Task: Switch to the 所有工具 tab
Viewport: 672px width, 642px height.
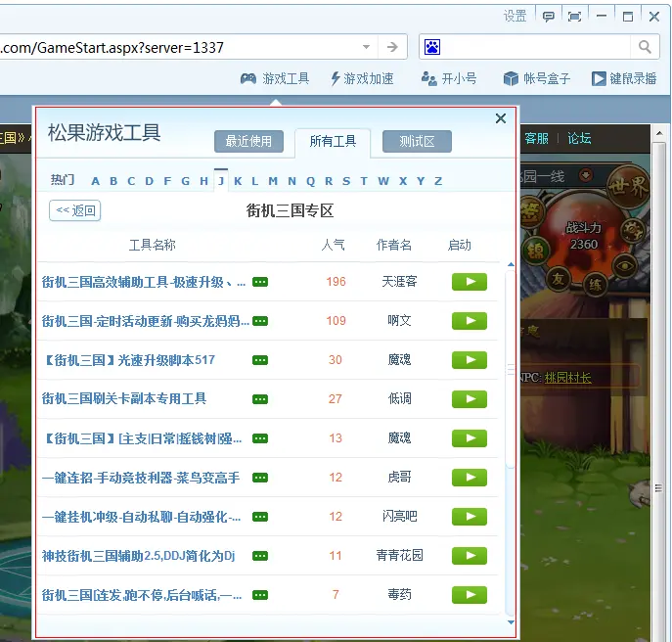Action: click(x=333, y=141)
